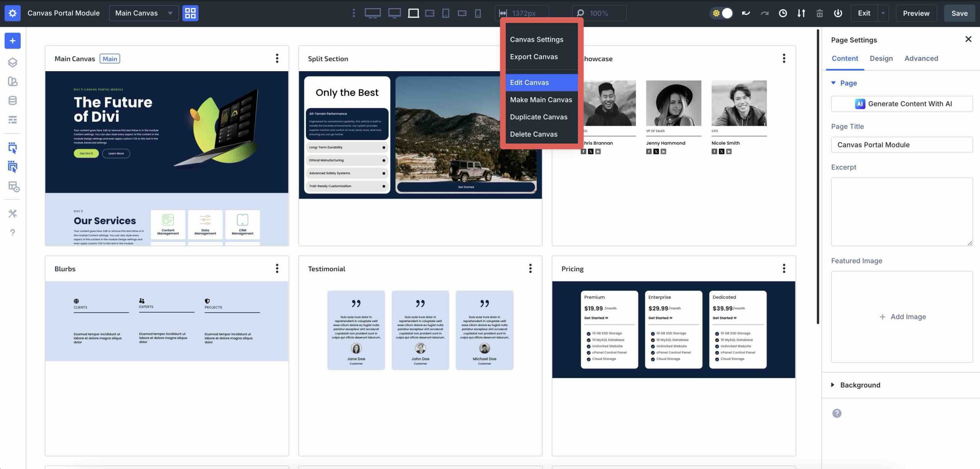980x469 pixels.
Task: Click the Save button
Action: [x=959, y=13]
